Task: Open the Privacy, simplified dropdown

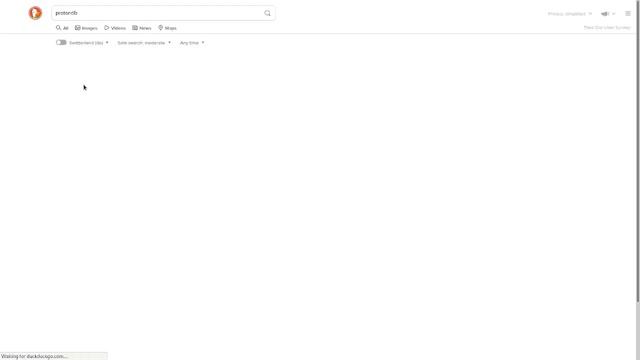Action: tap(570, 13)
